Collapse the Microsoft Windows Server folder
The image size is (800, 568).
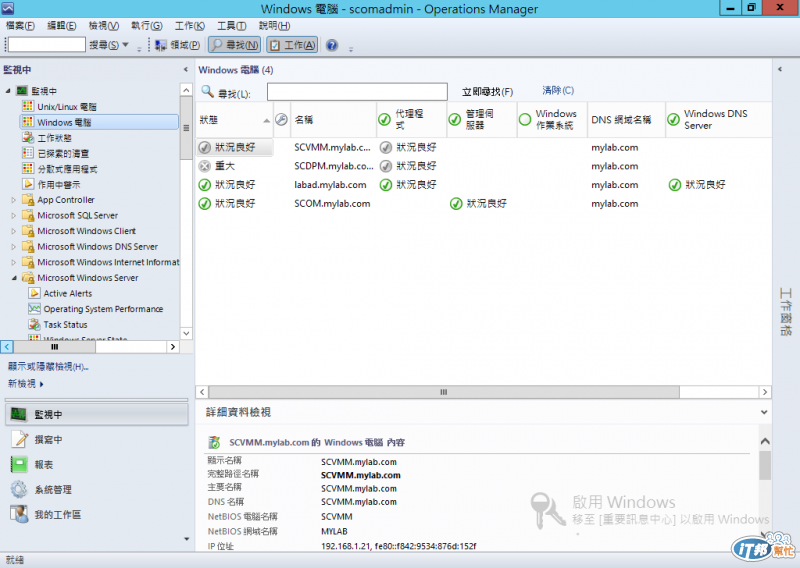14,278
